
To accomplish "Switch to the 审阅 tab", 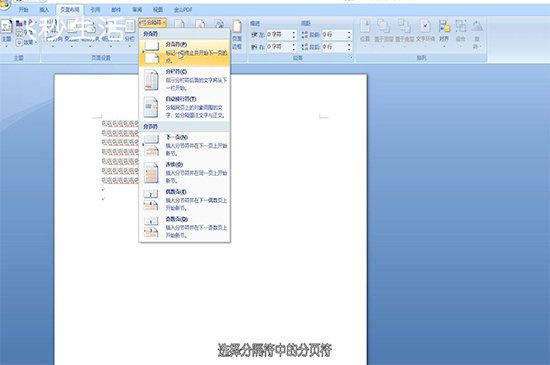I will point(137,10).
